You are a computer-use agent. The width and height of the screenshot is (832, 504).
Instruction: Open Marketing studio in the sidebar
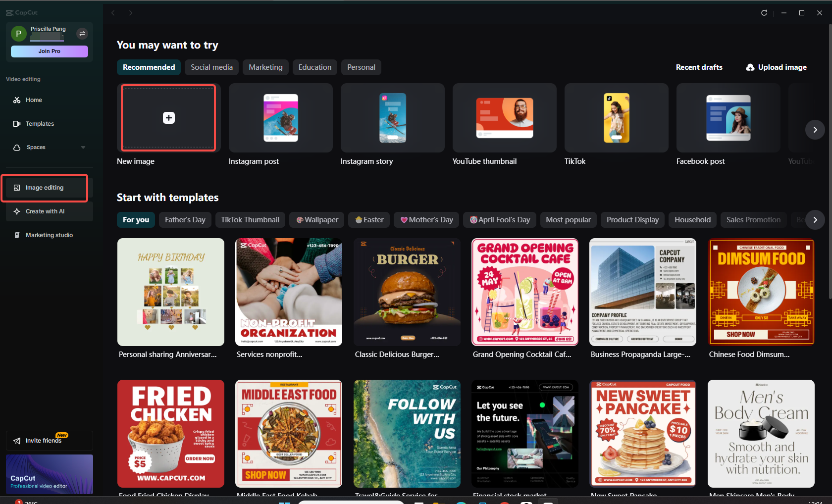click(x=50, y=235)
